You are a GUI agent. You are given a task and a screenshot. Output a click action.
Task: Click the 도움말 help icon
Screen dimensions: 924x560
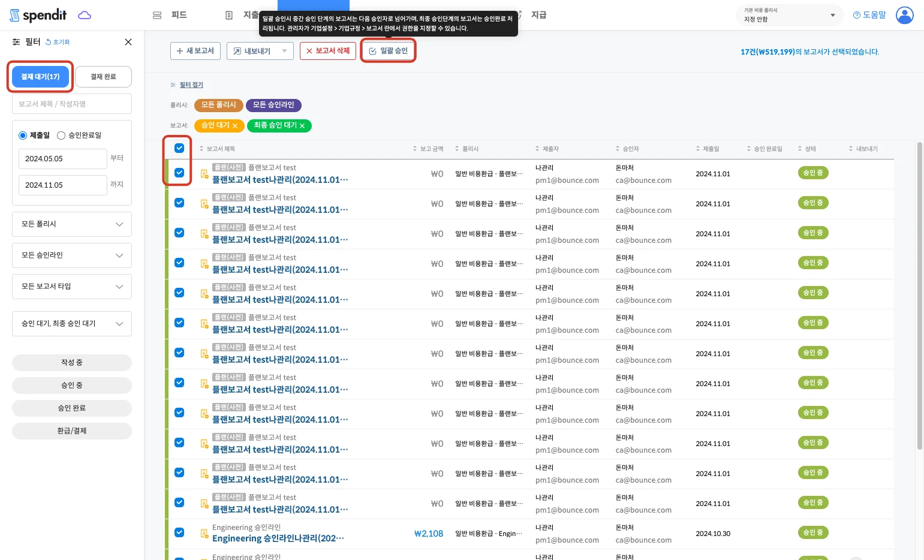click(x=856, y=15)
